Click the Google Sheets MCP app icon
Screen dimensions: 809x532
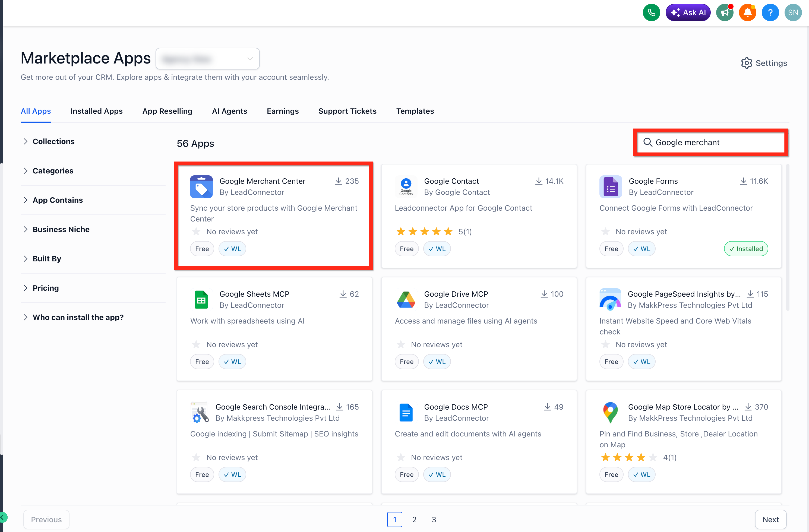pyautogui.click(x=201, y=299)
